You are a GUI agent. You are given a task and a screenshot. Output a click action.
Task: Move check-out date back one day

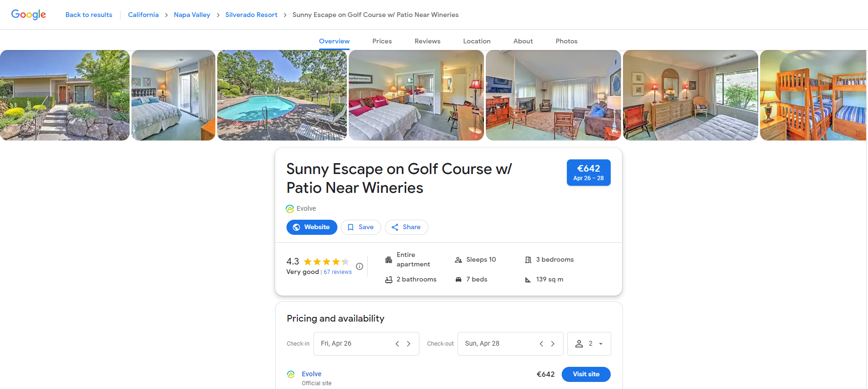[541, 344]
